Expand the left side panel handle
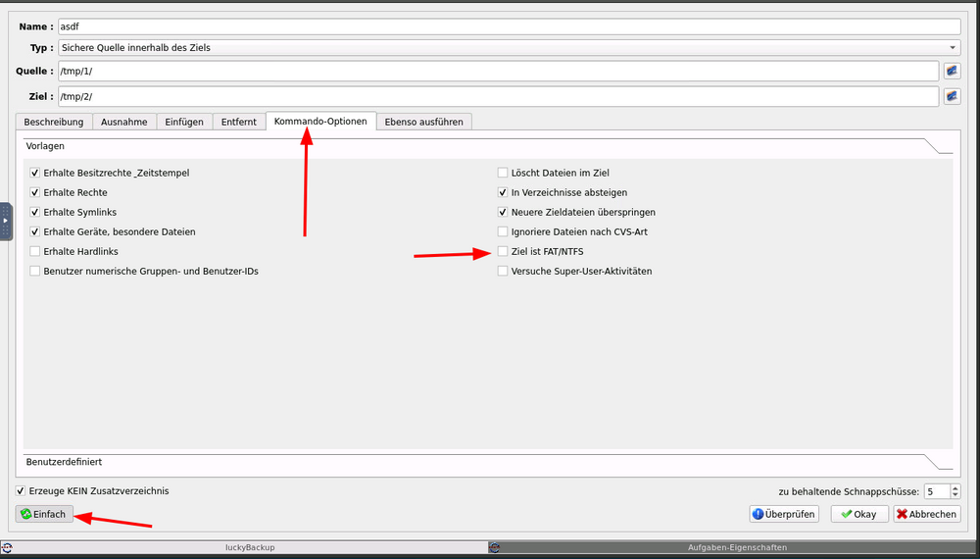980x559 pixels. 6,222
